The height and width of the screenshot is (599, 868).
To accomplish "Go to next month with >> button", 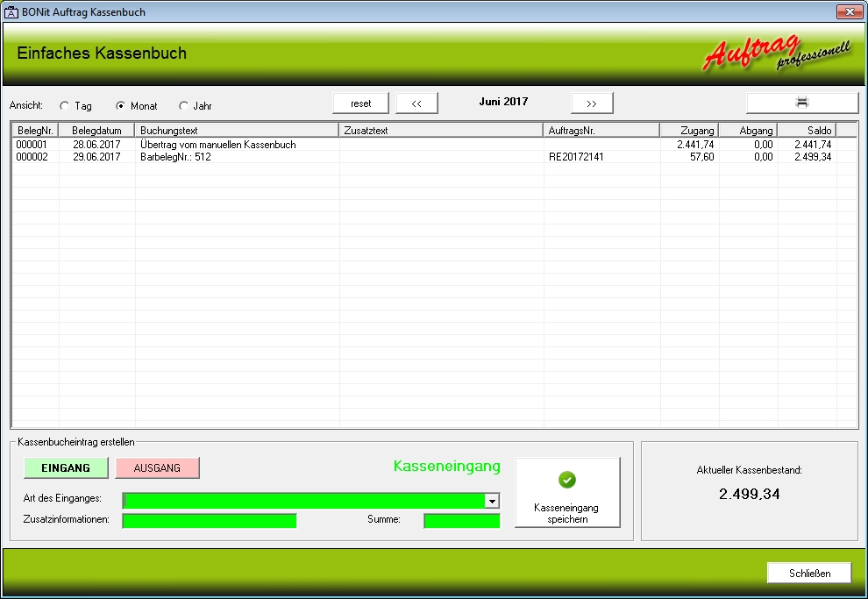I will coord(592,103).
